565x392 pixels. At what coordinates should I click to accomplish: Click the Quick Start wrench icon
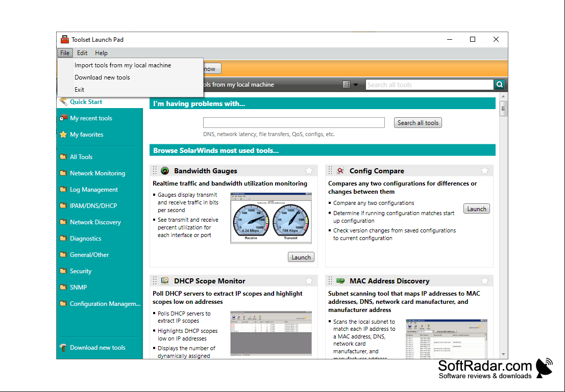(63, 102)
